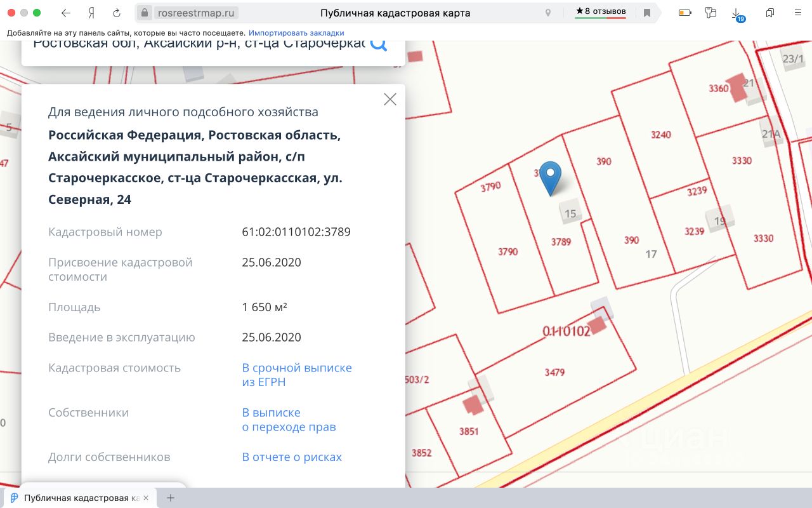Viewport: 812px width, 508px height.
Task: Click cadastral number 61:02:0110102:3789
Action: pos(296,232)
